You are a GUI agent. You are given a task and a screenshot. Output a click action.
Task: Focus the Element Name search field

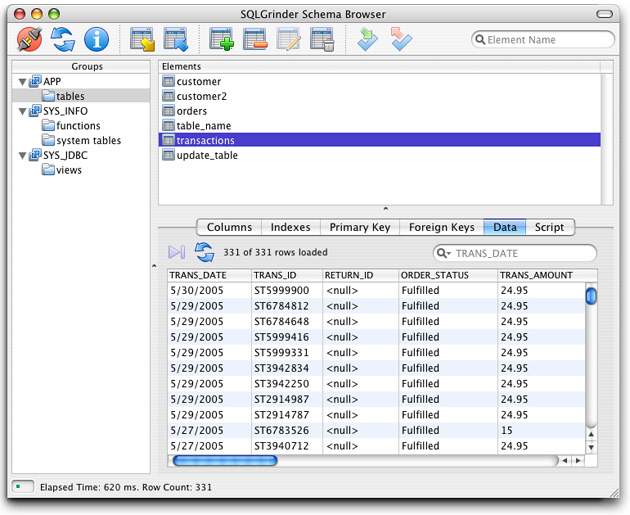pos(543,40)
